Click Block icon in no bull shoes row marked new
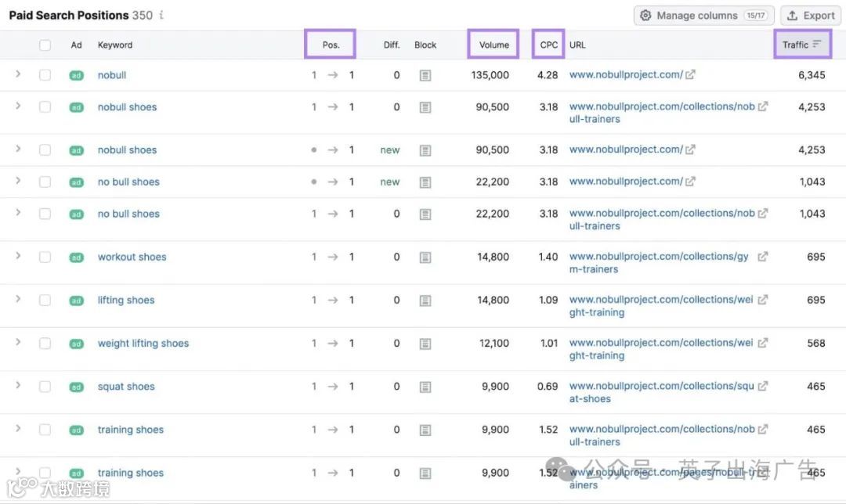Viewport: 846px width, 504px height. [x=425, y=182]
